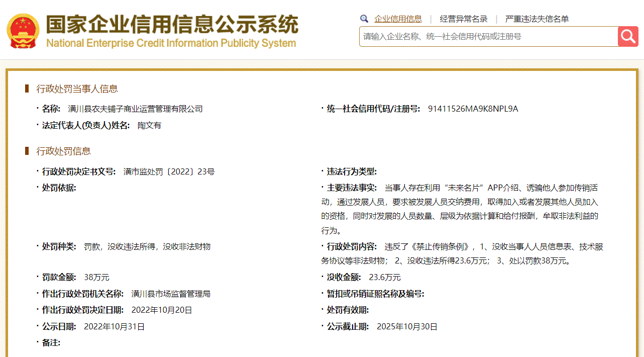Click publication deadline 2025年10月30日

[x=407, y=327]
